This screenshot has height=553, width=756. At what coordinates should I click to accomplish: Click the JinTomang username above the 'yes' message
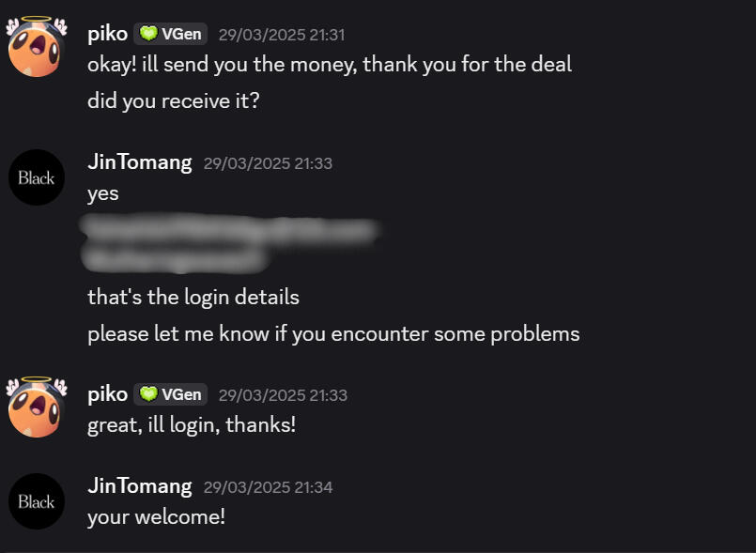point(139,161)
